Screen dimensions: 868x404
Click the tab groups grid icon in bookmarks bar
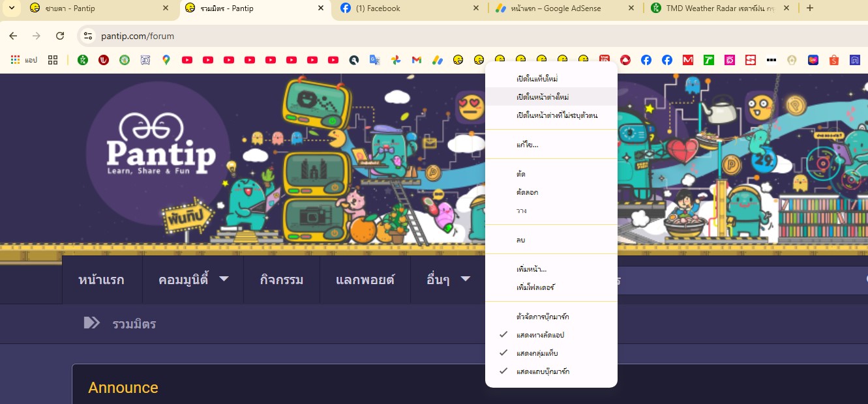pyautogui.click(x=53, y=60)
